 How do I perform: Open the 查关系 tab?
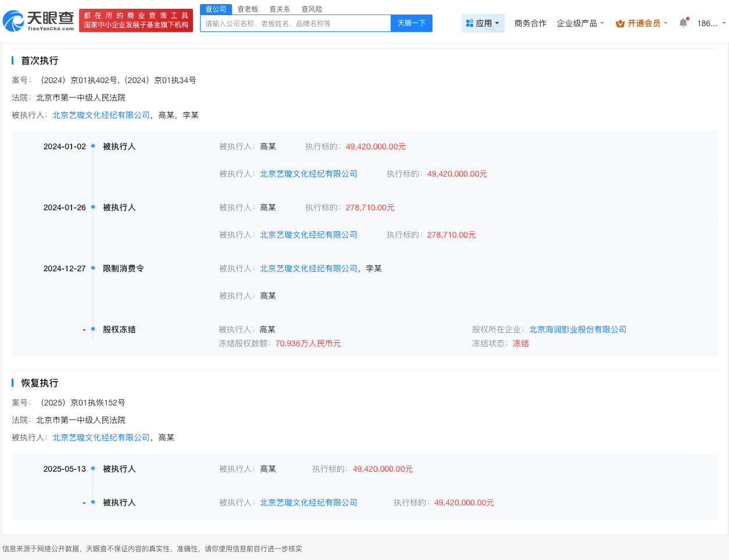tap(280, 9)
